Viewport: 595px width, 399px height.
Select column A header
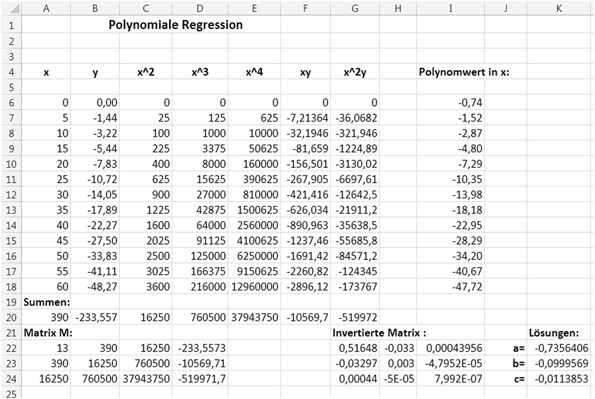point(46,8)
